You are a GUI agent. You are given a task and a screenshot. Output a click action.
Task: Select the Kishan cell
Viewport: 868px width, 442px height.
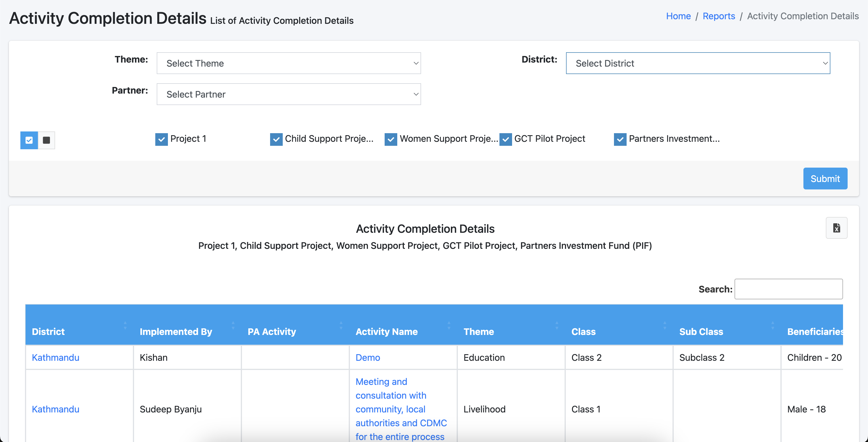(187, 357)
